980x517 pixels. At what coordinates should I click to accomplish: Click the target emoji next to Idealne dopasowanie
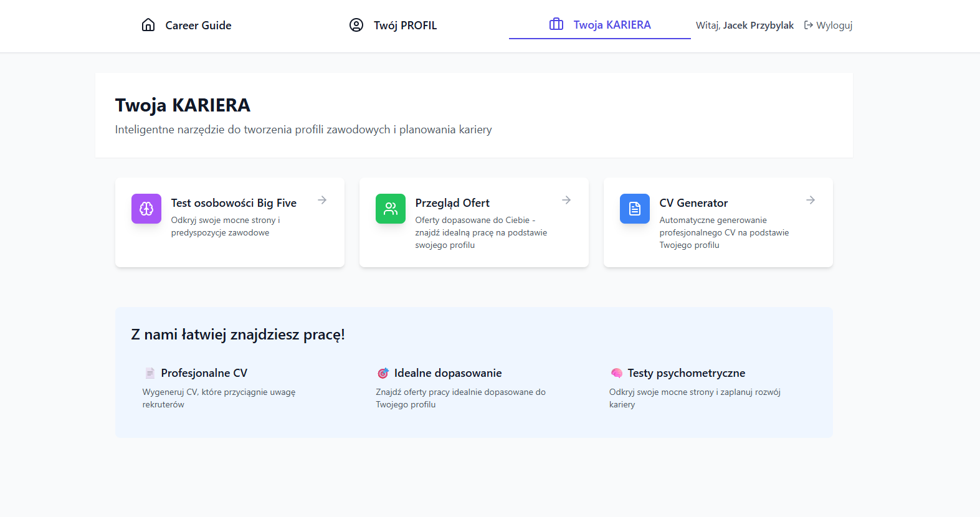[x=383, y=373]
